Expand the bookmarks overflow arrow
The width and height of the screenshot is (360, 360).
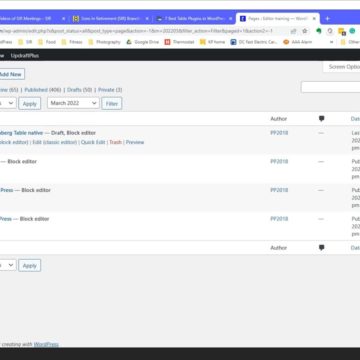coord(331,42)
